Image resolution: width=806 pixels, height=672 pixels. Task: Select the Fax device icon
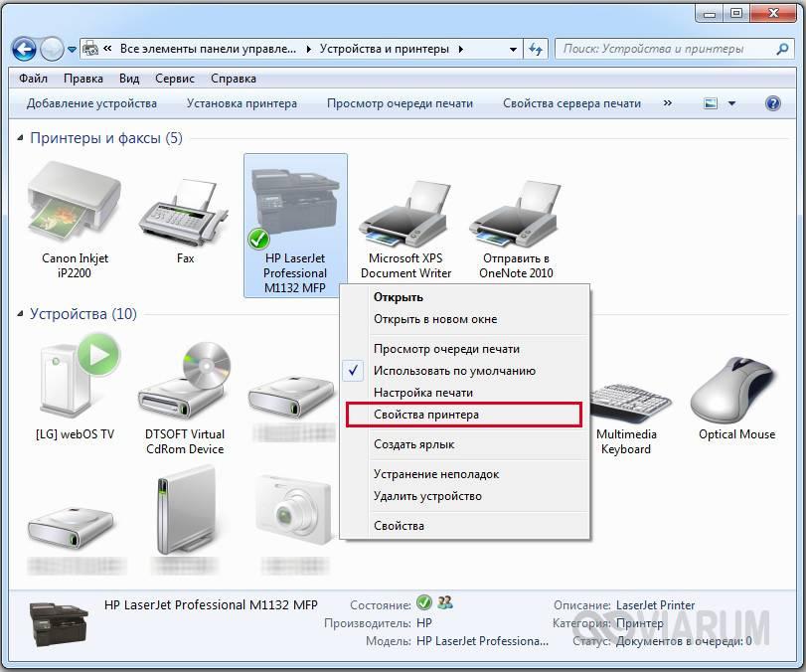185,213
